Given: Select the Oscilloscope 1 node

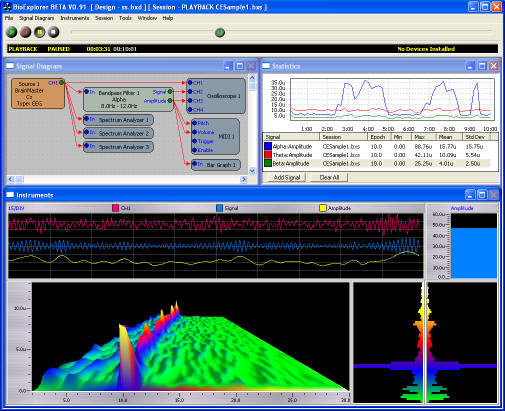Looking at the screenshot, I should pyautogui.click(x=216, y=96).
